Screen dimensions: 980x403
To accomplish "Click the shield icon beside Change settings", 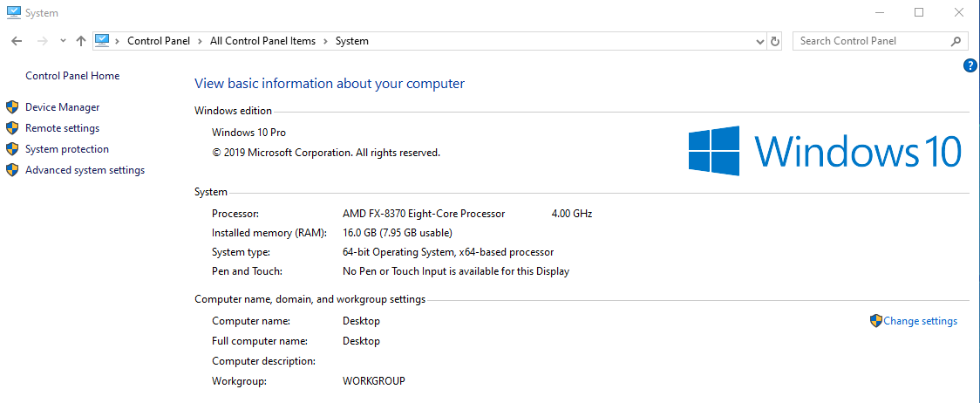I will (875, 321).
